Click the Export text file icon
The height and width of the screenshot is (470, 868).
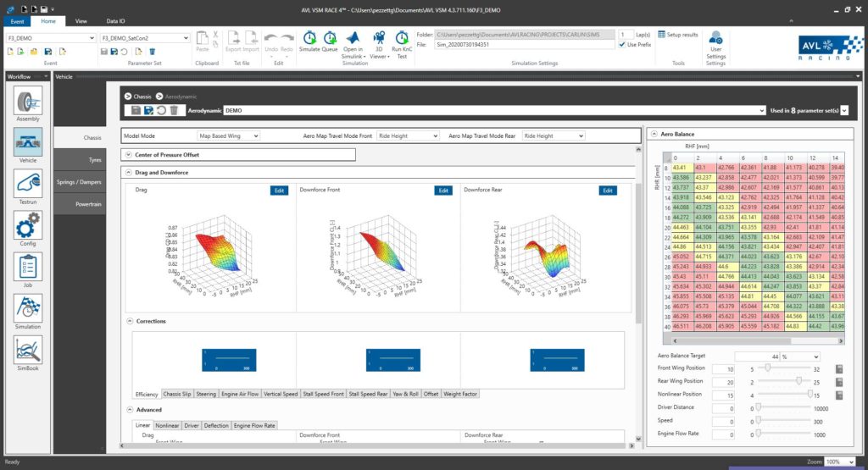(234, 38)
